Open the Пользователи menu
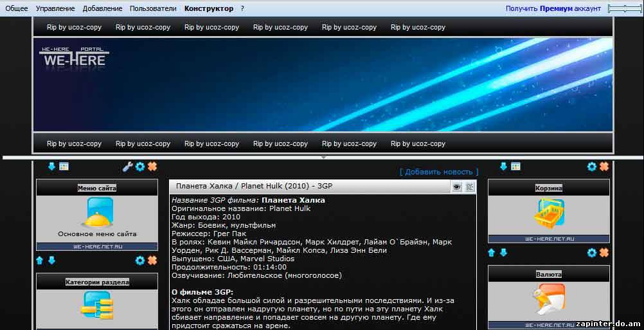 [x=153, y=8]
